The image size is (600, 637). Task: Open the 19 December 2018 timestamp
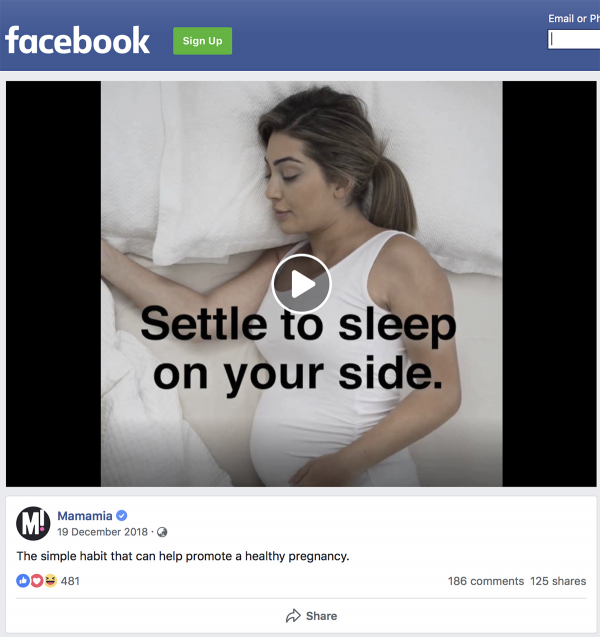coord(102,532)
